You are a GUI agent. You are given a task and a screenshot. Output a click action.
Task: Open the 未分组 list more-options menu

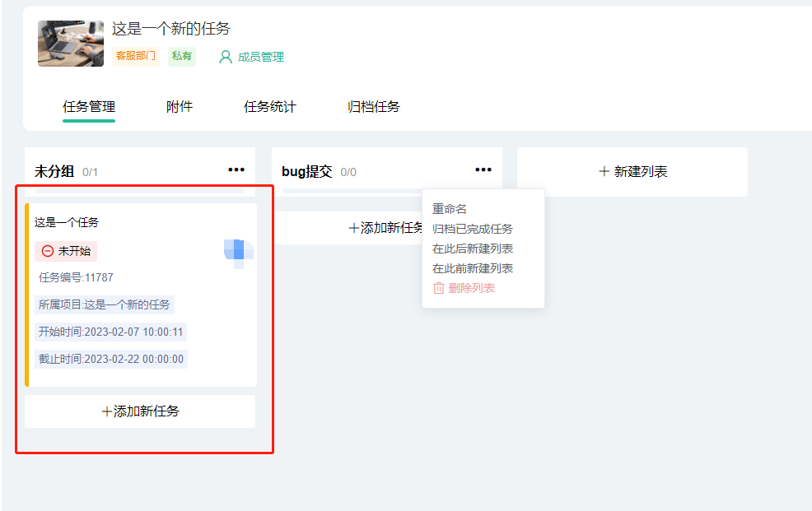click(236, 170)
